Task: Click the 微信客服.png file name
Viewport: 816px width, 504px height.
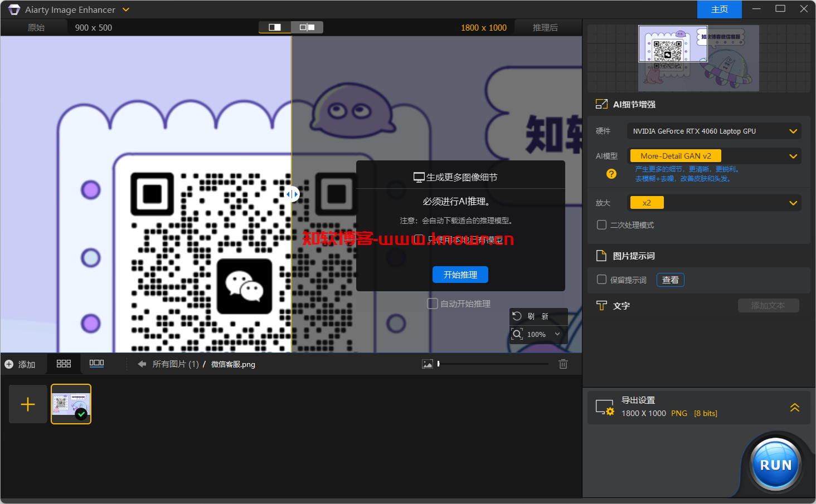Action: (233, 364)
